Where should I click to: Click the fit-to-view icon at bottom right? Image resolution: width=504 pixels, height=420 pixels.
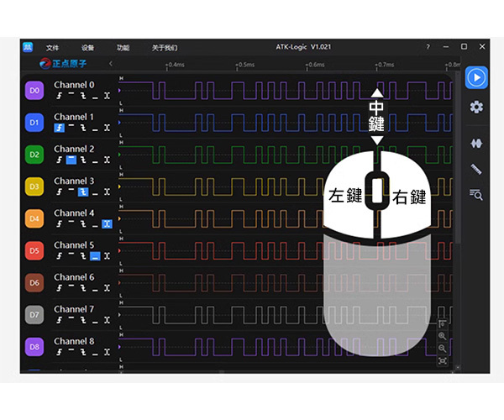[x=443, y=361]
